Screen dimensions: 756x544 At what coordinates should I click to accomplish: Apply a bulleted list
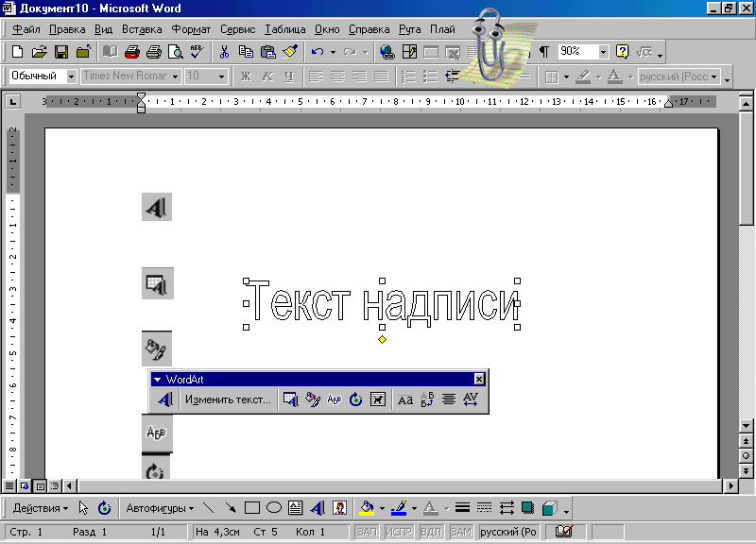click(x=430, y=76)
